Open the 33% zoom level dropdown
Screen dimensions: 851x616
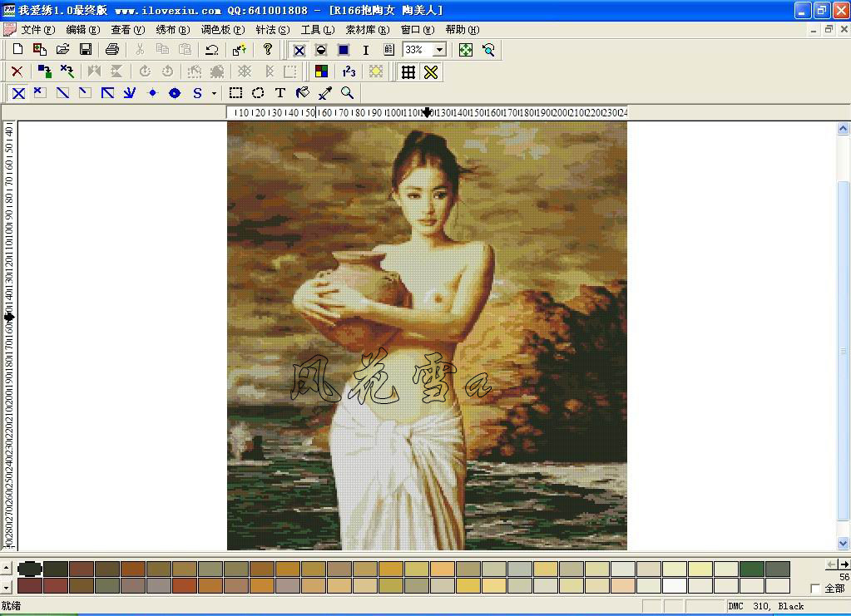439,50
